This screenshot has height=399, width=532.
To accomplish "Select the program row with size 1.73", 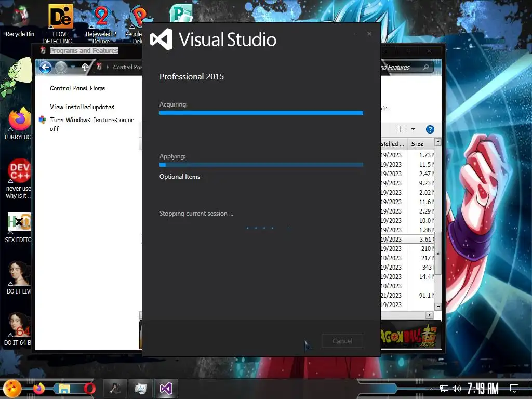I will point(407,155).
